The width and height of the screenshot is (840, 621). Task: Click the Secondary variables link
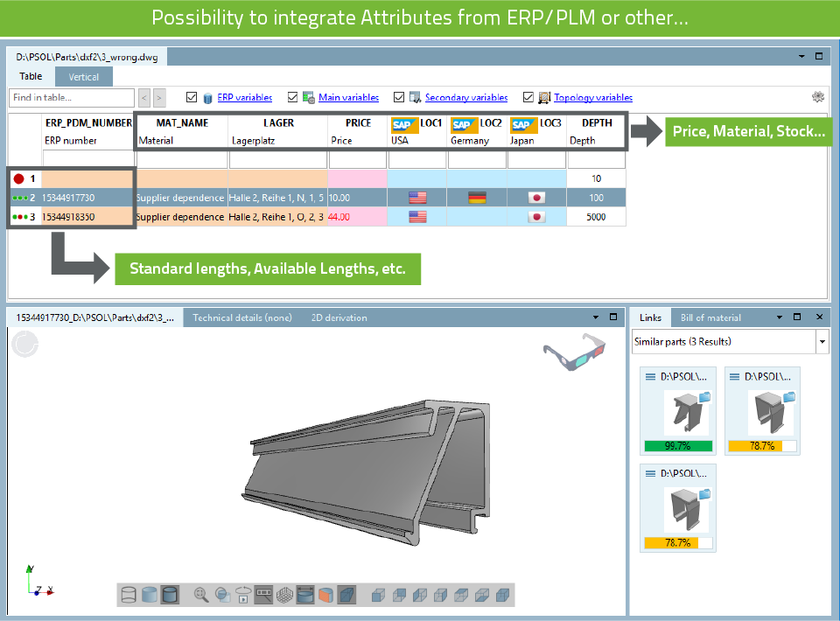pyautogui.click(x=465, y=98)
